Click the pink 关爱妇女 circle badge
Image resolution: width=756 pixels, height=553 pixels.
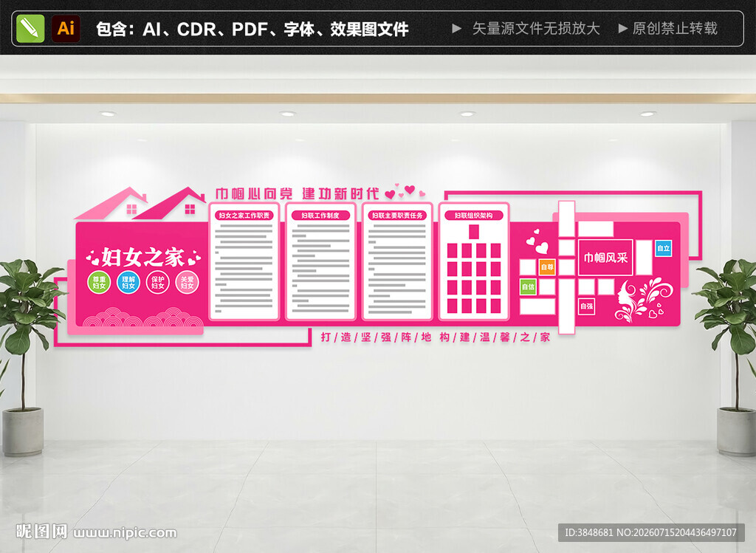[187, 283]
